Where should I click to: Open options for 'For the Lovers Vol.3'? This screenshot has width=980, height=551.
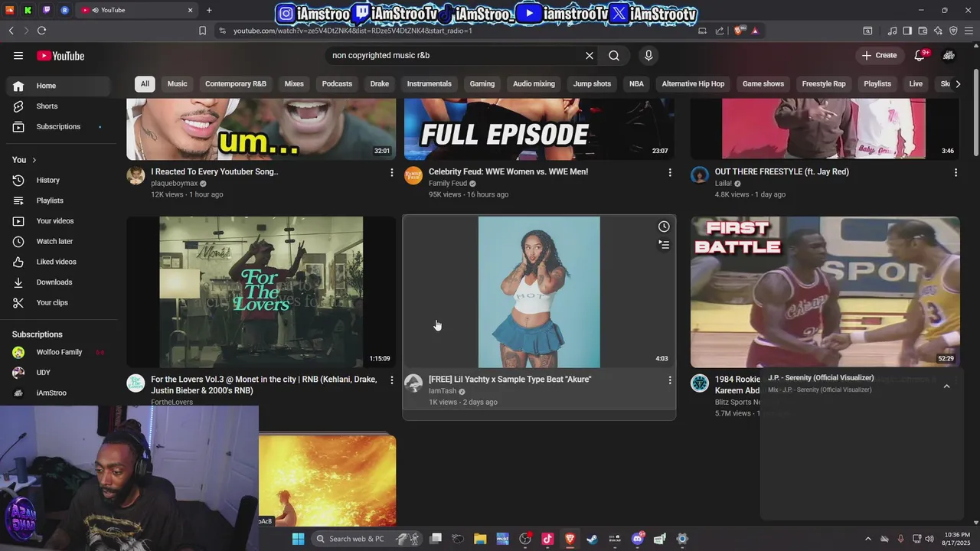[x=392, y=380]
